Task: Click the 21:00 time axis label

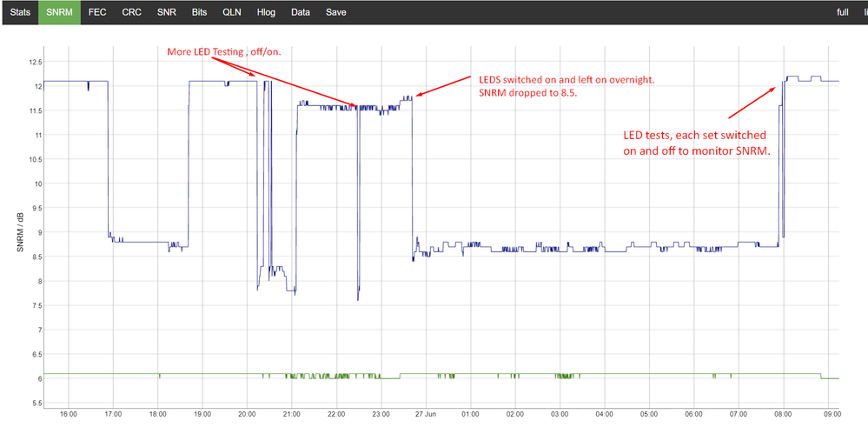Action: pos(291,414)
